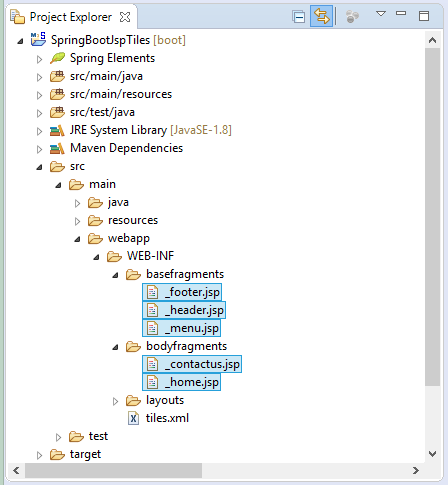Image resolution: width=448 pixels, height=485 pixels.
Task: Click the grayed-out working sets icon
Action: [352, 16]
